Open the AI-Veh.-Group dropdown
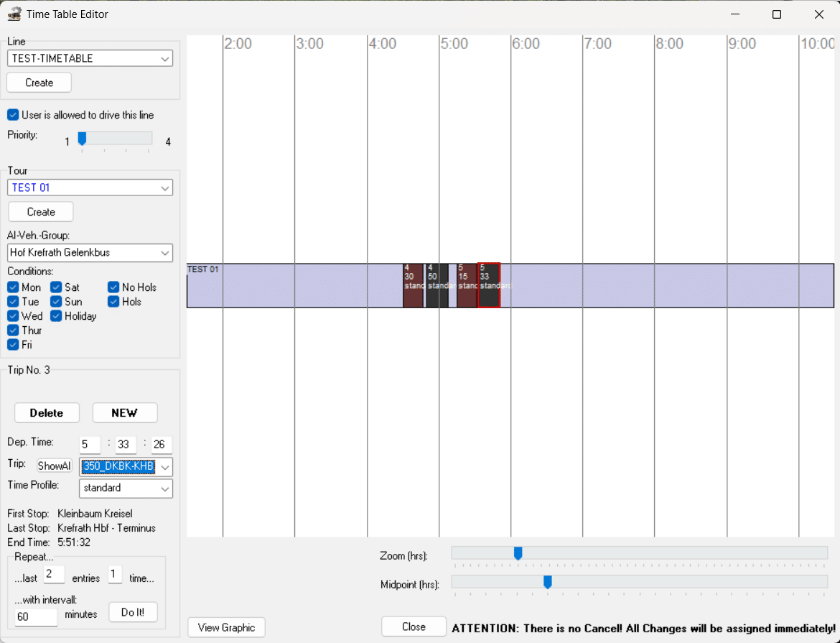This screenshot has width=840, height=643. (x=90, y=253)
